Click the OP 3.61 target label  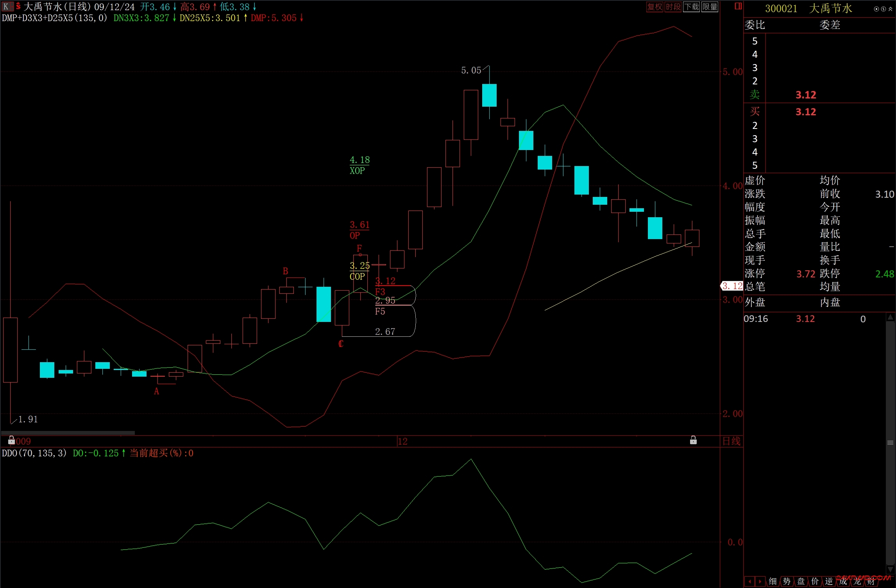(359, 230)
